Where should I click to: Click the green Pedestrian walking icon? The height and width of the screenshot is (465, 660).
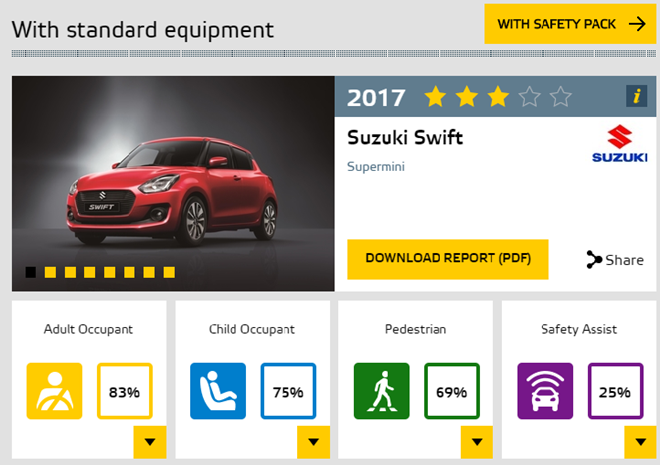tap(381, 391)
